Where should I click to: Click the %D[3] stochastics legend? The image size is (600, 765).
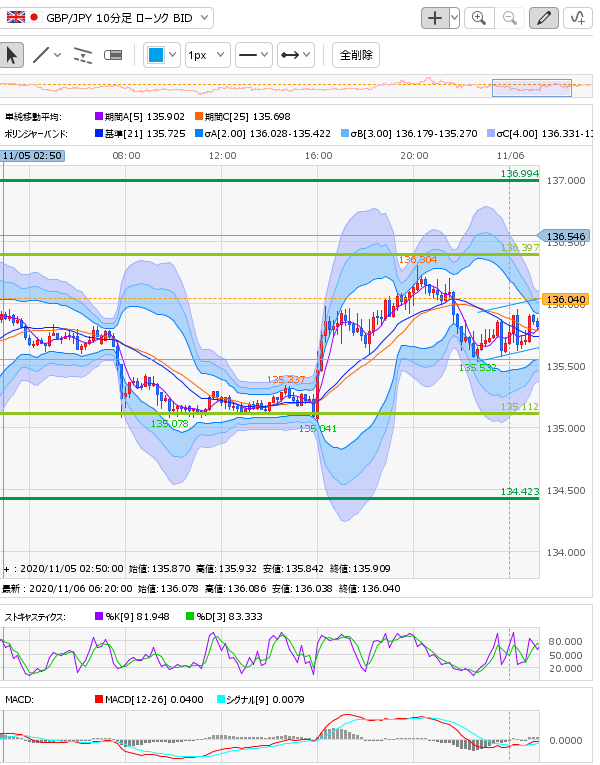tap(224, 617)
